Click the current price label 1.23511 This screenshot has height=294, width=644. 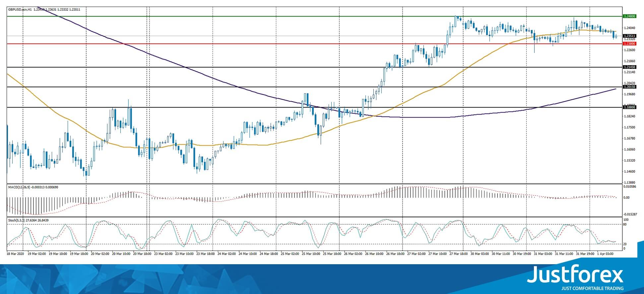630,36
